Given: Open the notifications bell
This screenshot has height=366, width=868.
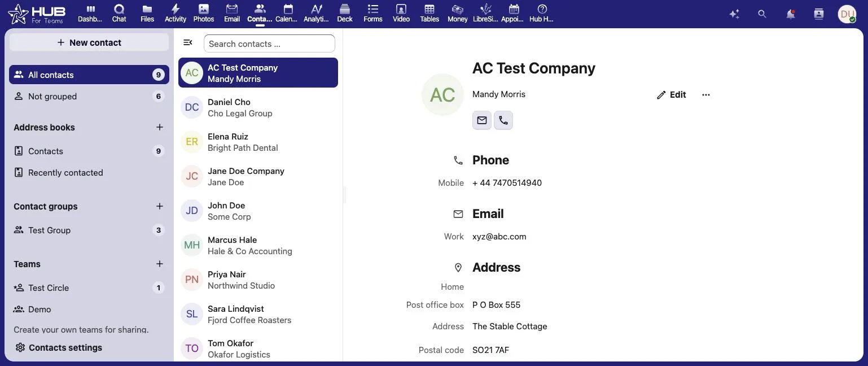Looking at the screenshot, I should [791, 14].
